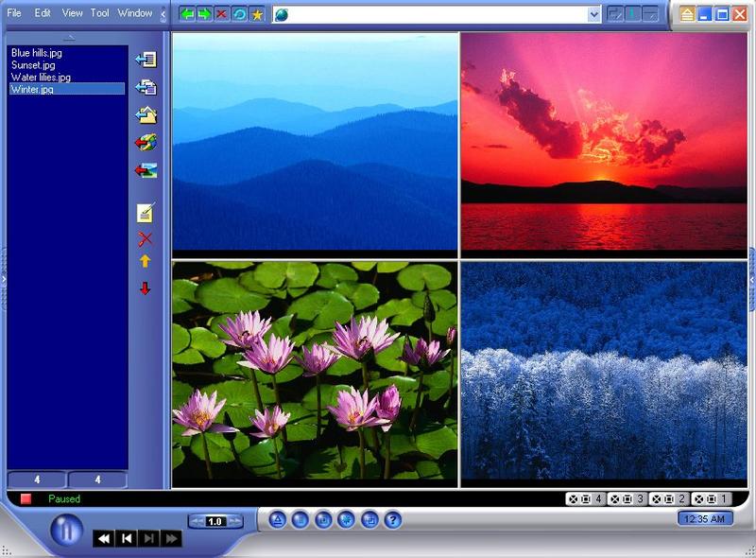This screenshot has height=558, width=756.
Task: Click the round overlapping windows button
Action: click(x=369, y=520)
